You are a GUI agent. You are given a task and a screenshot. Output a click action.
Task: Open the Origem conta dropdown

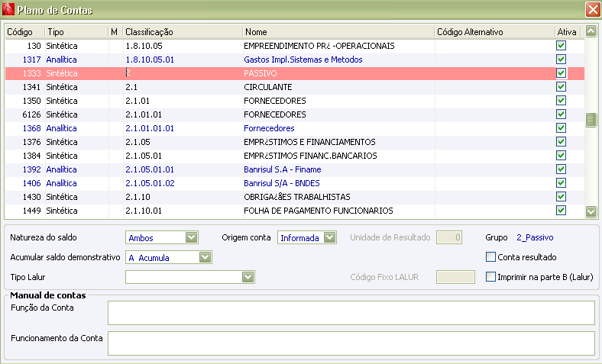click(329, 237)
